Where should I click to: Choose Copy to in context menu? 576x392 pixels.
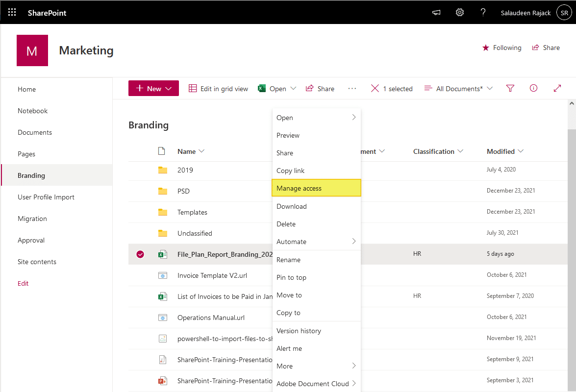point(316,313)
